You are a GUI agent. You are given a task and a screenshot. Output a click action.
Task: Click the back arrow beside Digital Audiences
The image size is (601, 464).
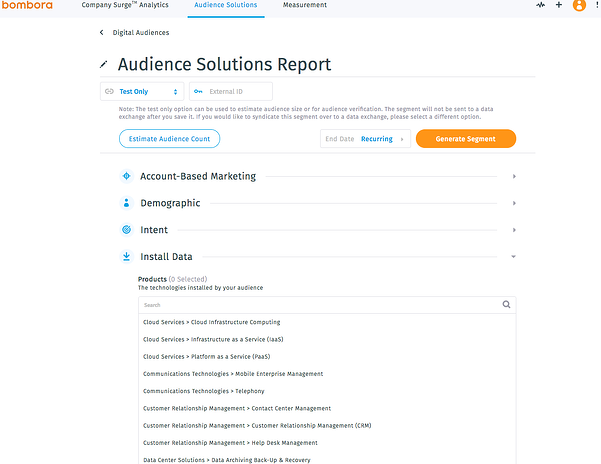point(102,33)
